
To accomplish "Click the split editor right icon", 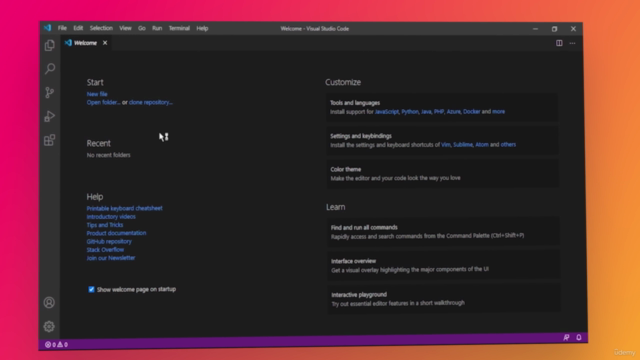I will pos(559,43).
